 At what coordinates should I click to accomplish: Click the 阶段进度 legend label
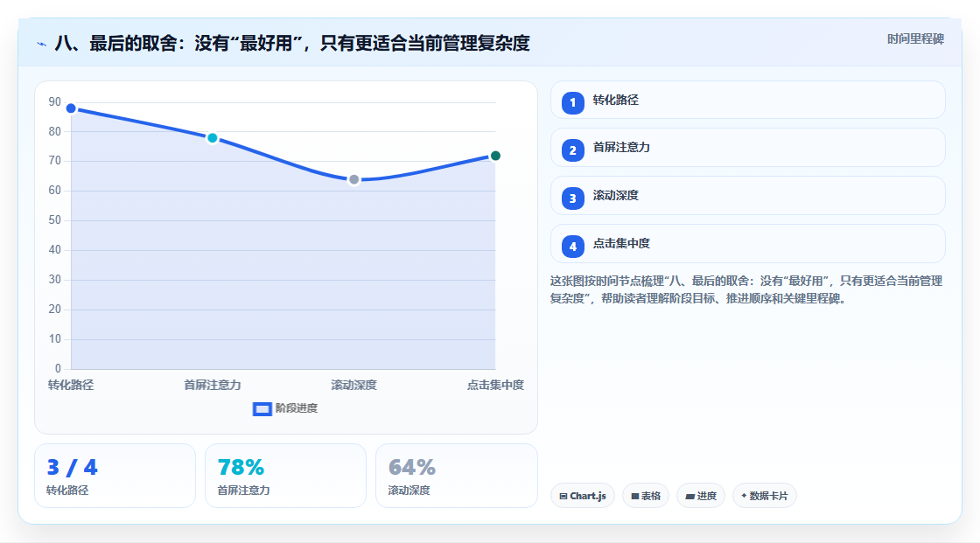pos(297,408)
